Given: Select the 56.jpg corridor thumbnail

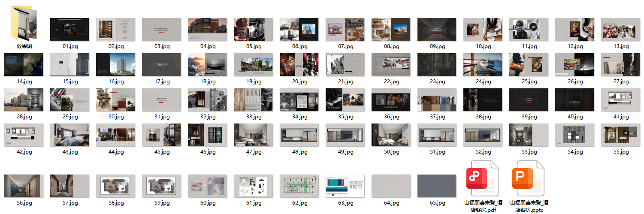Looking at the screenshot, I should 24,186.
